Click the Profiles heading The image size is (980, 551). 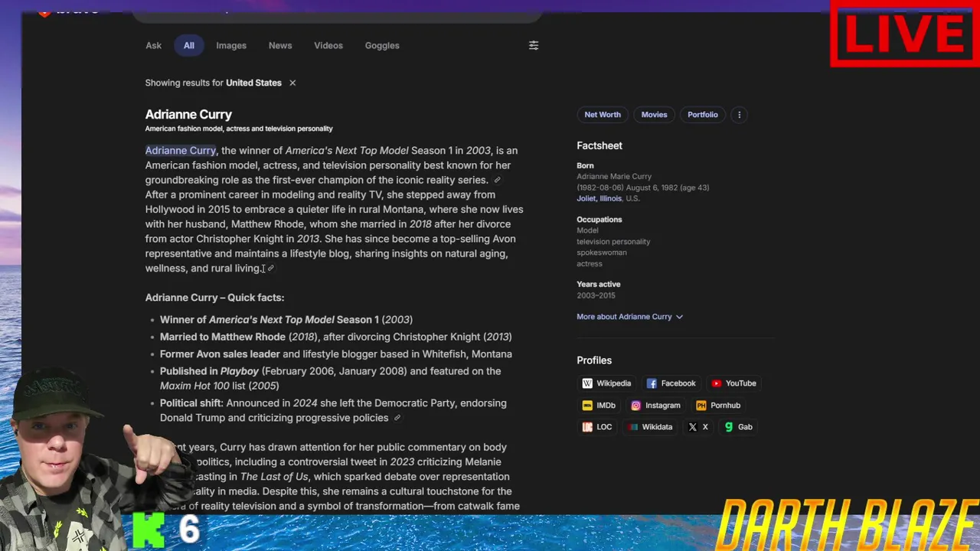[x=594, y=360]
